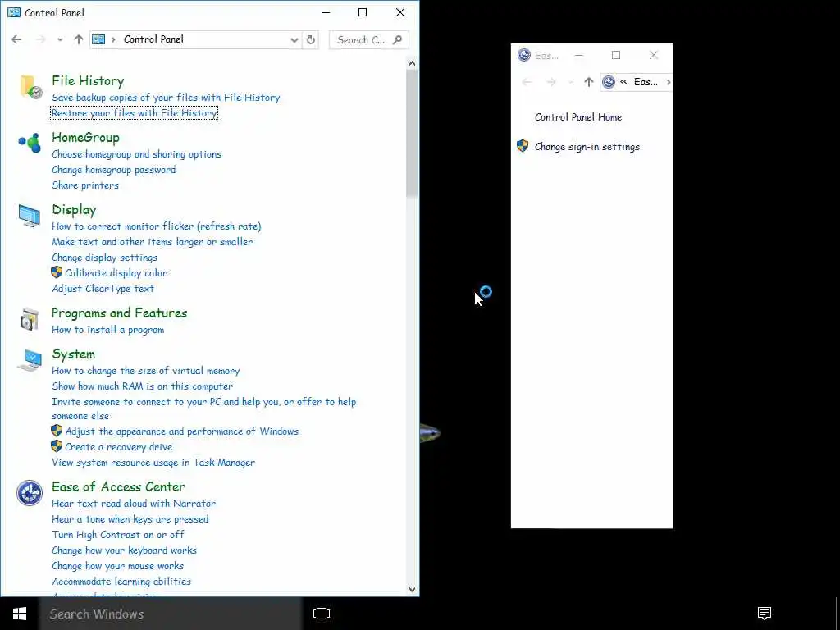
Task: Expand the breadcrumb chevron before Control Panel
Action: pyautogui.click(x=113, y=39)
